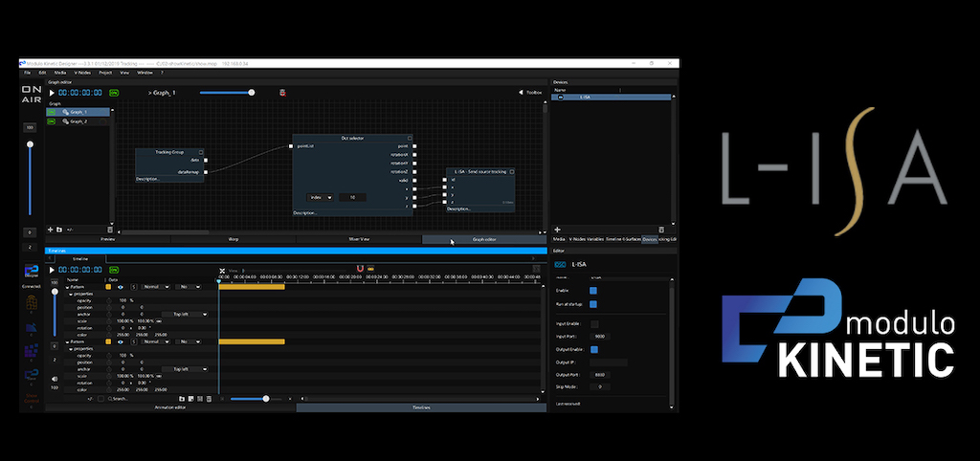This screenshot has height=461, width=980.
Task: Toggle Input Enable checkbox
Action: tap(594, 323)
